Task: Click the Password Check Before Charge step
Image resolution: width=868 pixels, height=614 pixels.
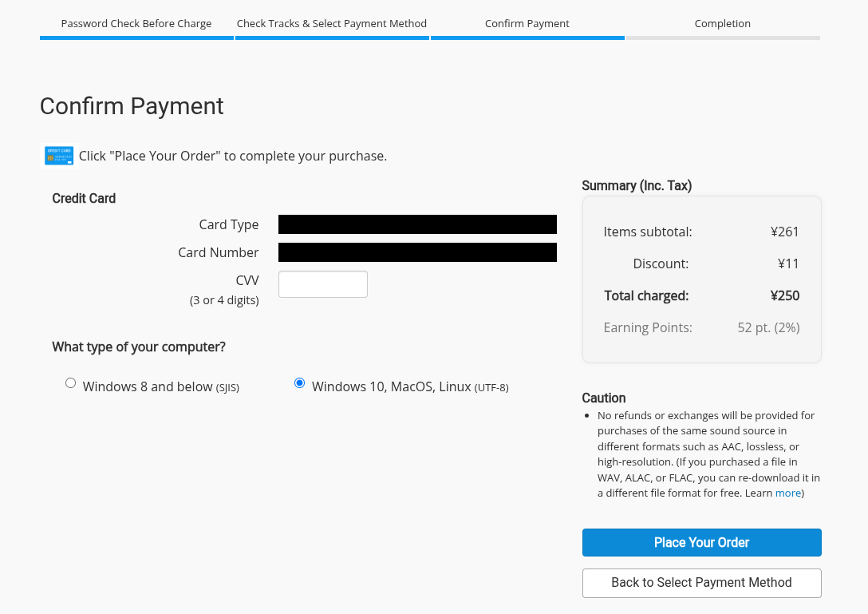Action: pyautogui.click(x=136, y=24)
